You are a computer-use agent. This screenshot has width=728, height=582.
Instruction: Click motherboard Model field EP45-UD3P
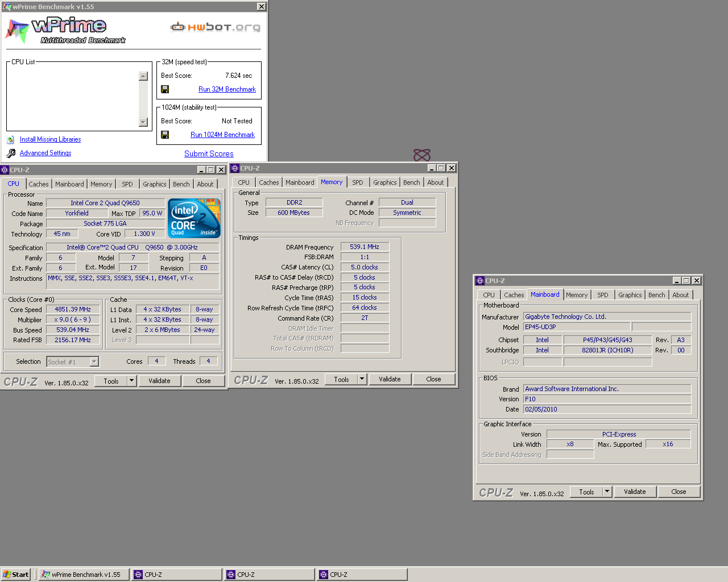coord(576,327)
